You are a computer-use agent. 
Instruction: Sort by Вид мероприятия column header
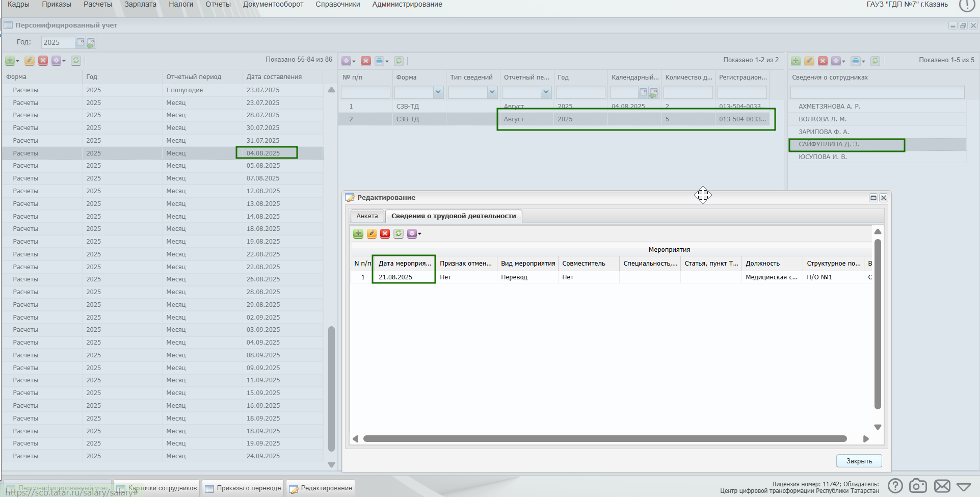point(528,264)
